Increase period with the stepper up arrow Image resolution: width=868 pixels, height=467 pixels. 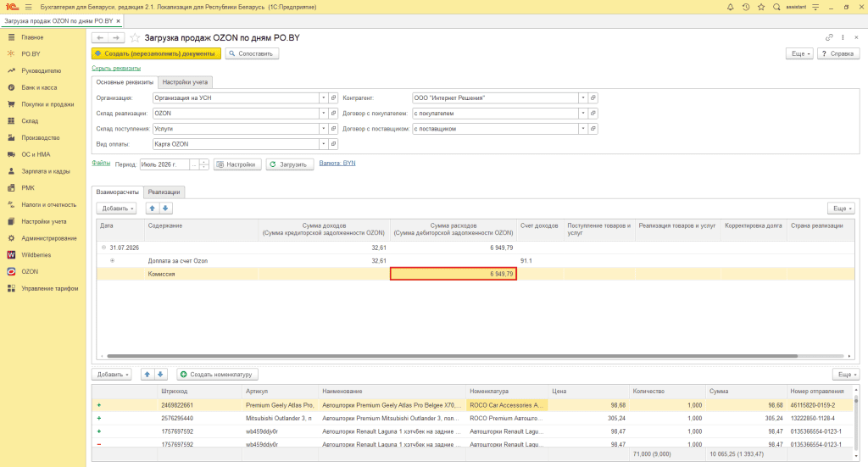[203, 162]
